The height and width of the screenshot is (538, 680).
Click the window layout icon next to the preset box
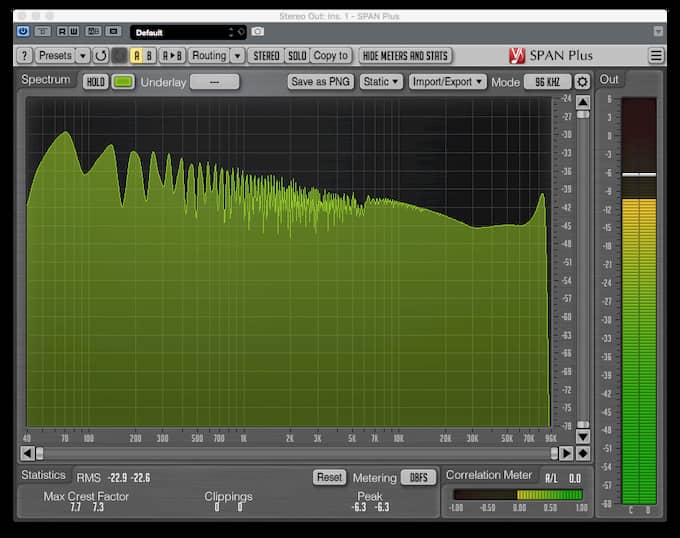114,31
